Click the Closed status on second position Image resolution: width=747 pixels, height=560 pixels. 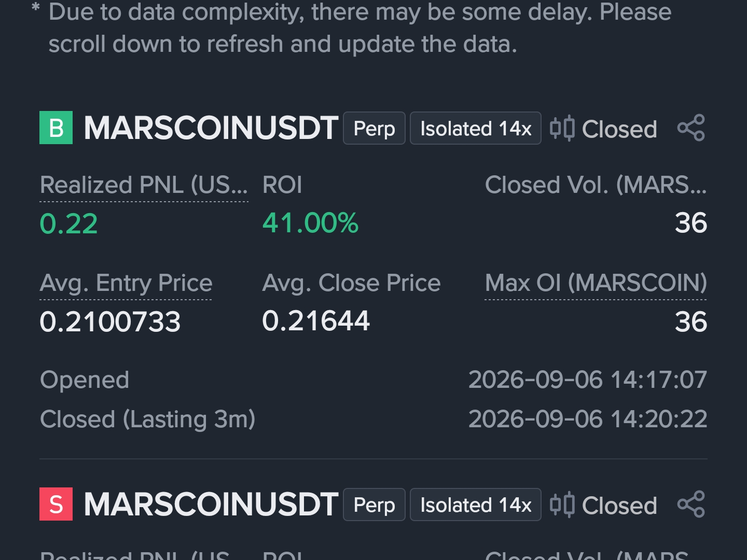[619, 506]
